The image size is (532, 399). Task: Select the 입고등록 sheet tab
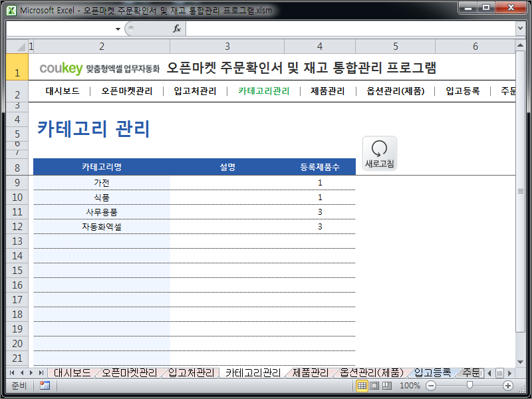433,372
